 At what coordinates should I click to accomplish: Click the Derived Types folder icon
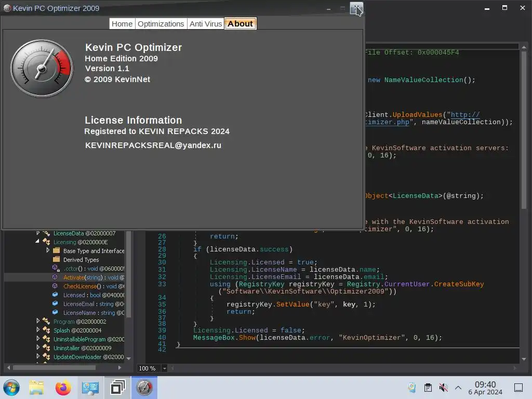[x=56, y=260]
